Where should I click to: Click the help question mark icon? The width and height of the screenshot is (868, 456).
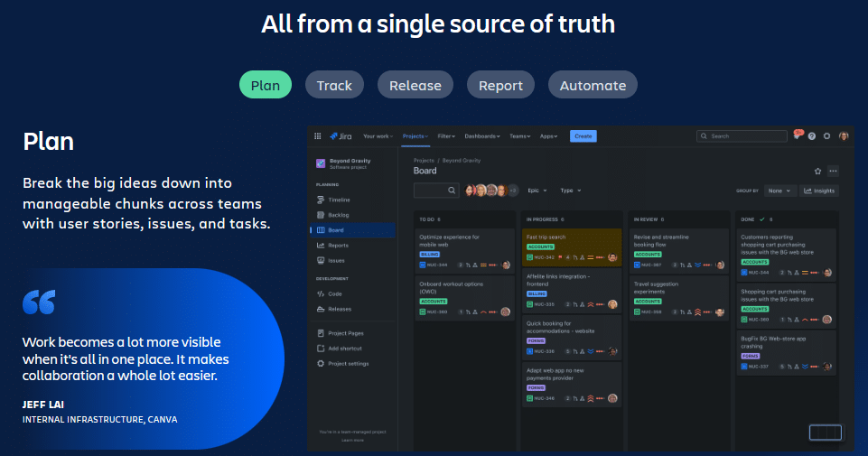tap(812, 136)
